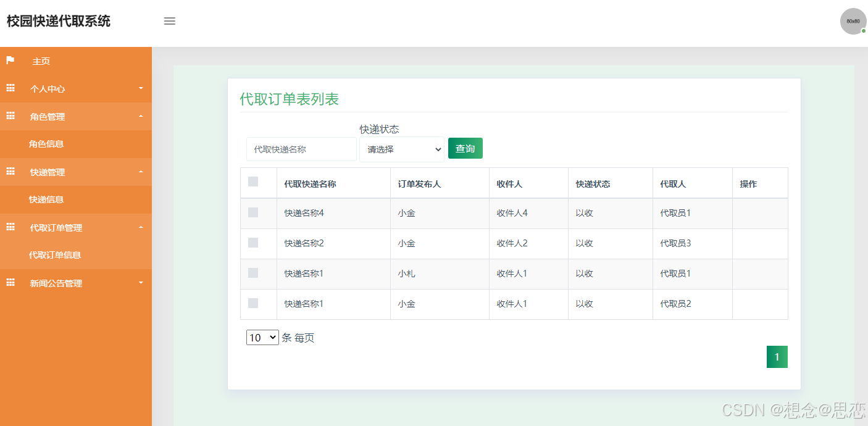This screenshot has height=426, width=868.
Task: Go to 主页 in sidebar
Action: 41,61
